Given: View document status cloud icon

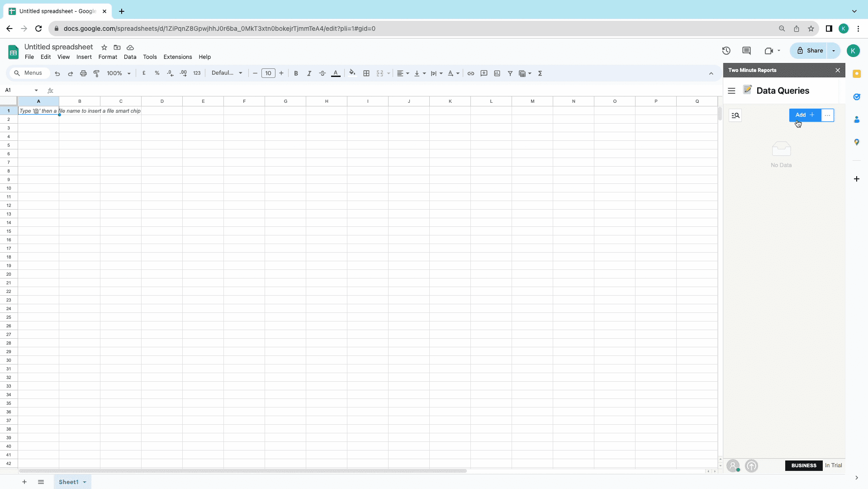Looking at the screenshot, I should click(x=130, y=48).
